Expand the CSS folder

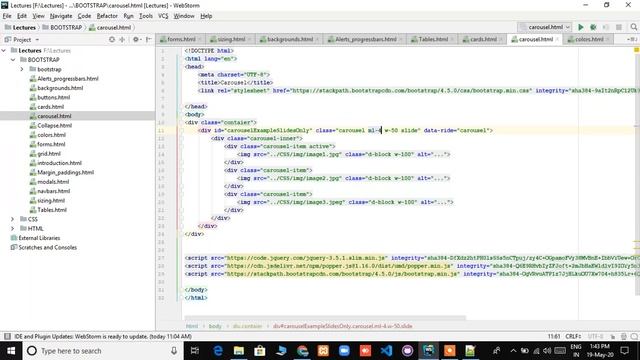[x=13, y=219]
